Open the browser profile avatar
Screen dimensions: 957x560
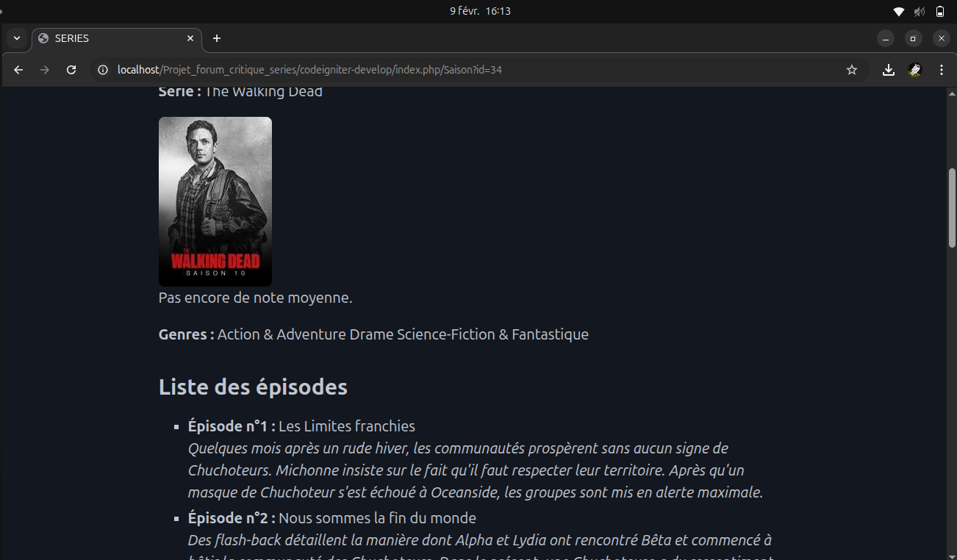tap(915, 70)
